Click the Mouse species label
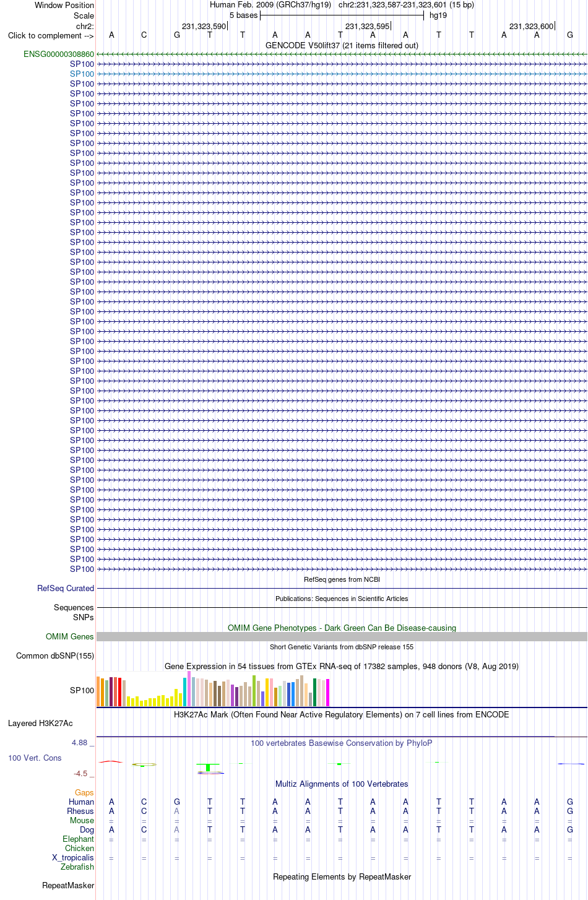The width and height of the screenshot is (588, 900). click(82, 821)
